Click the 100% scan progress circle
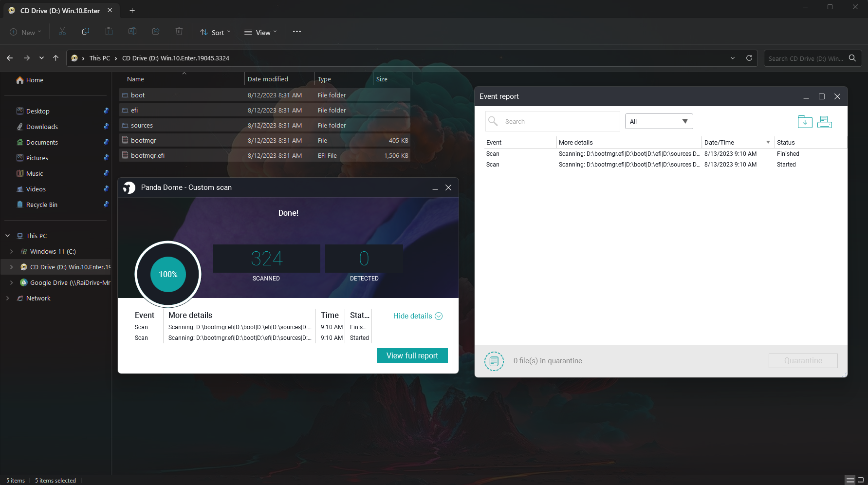 click(x=168, y=274)
